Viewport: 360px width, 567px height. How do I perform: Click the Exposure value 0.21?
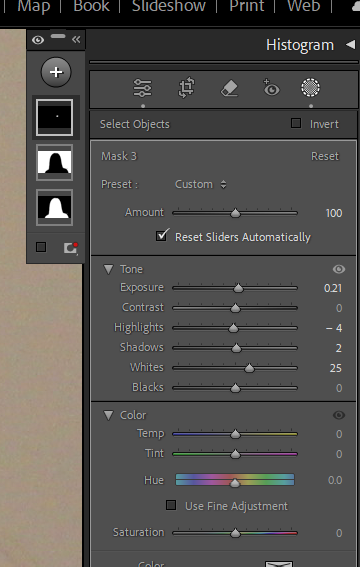[333, 288]
